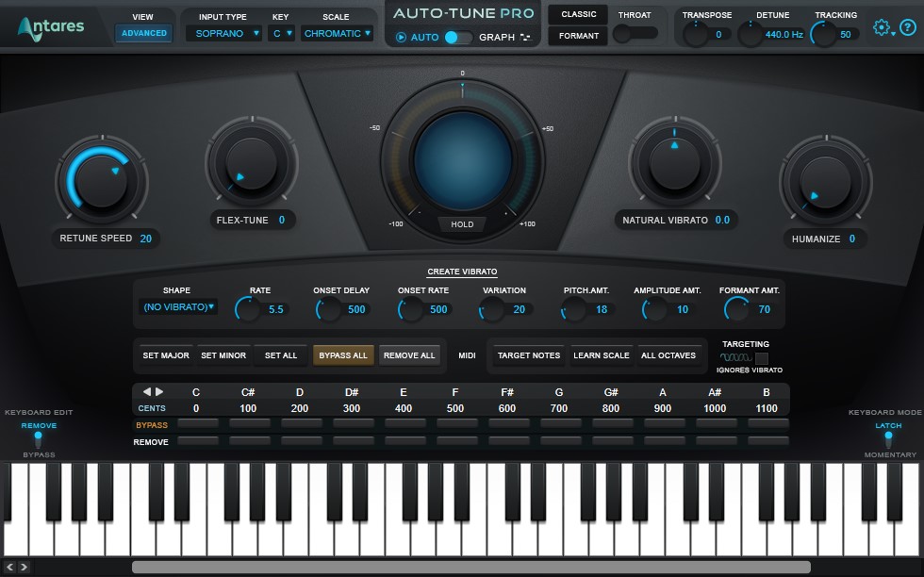Viewport: 924px width, 577px height.
Task: Click the Tracking value 50
Action: [845, 35]
